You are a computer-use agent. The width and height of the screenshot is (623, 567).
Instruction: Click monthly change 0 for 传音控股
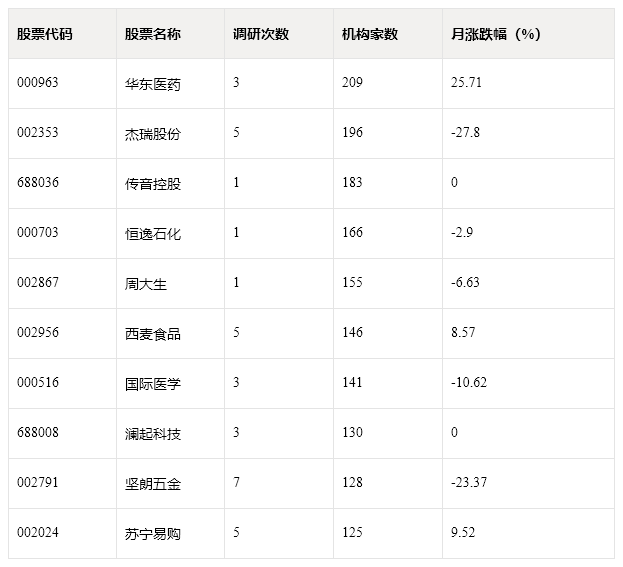454,182
